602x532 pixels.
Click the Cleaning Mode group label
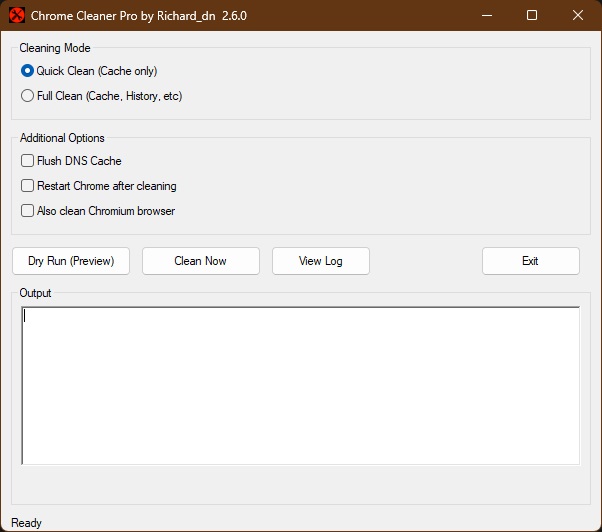coord(55,48)
